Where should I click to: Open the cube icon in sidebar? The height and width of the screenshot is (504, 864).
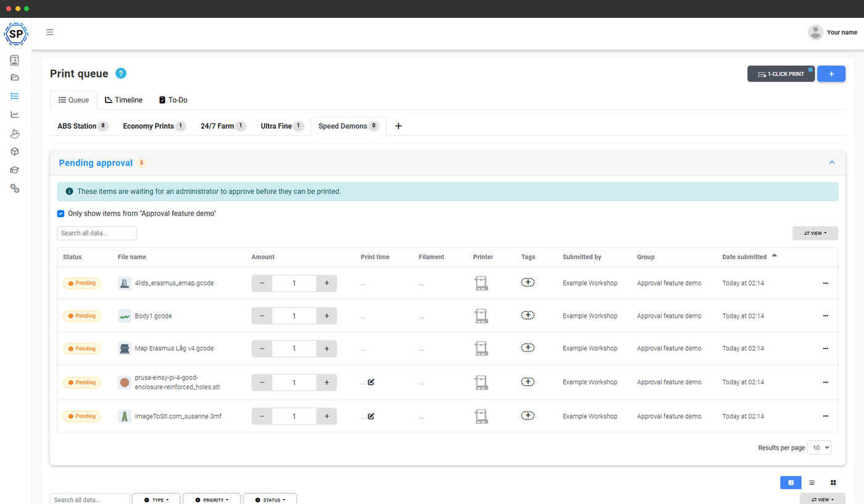(x=15, y=151)
